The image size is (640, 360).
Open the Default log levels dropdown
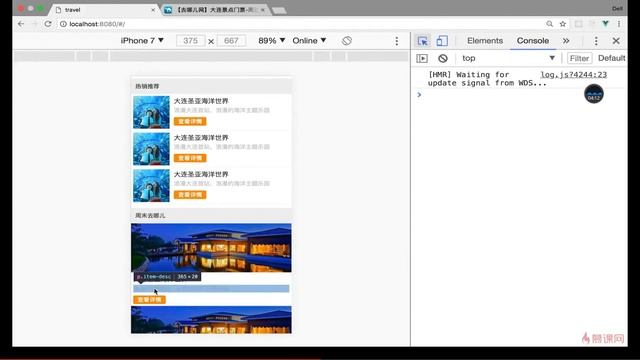pos(611,58)
